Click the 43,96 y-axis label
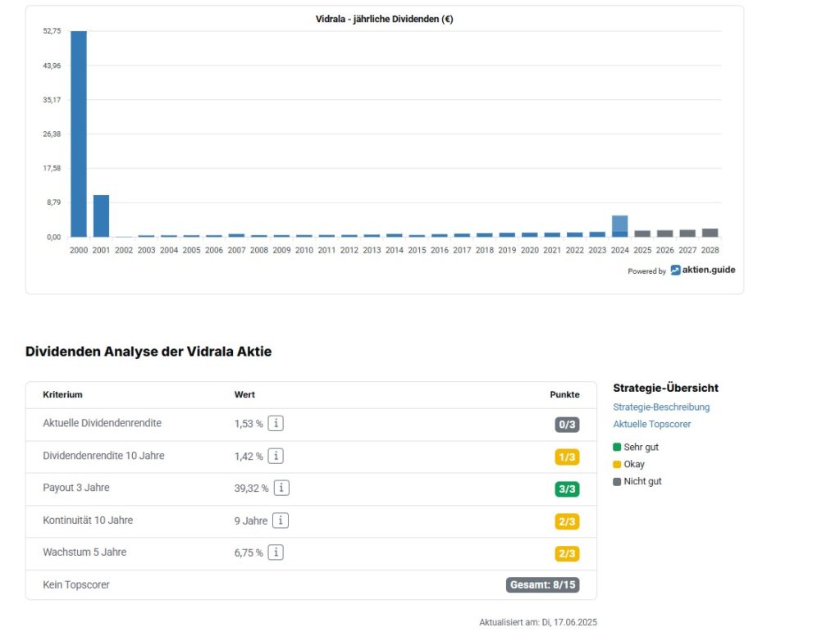 (x=52, y=66)
